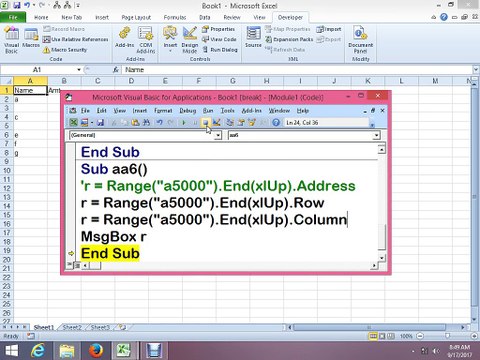Toggle Design Mode in VBA toolbar
The height and width of the screenshot is (360, 480).
217,123
